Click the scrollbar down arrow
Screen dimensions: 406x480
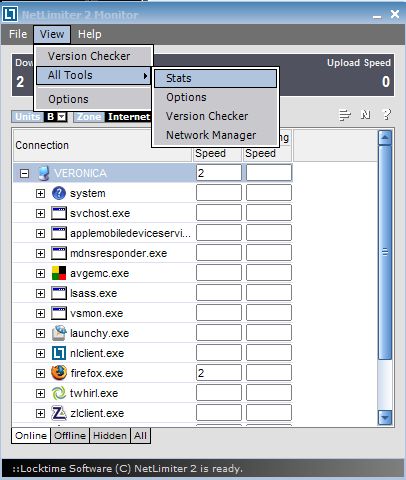[385, 417]
